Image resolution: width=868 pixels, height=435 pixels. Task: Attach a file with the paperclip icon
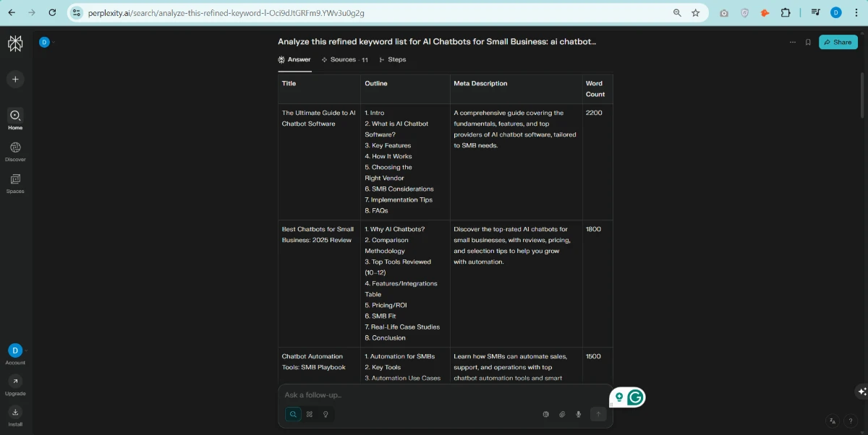(562, 414)
